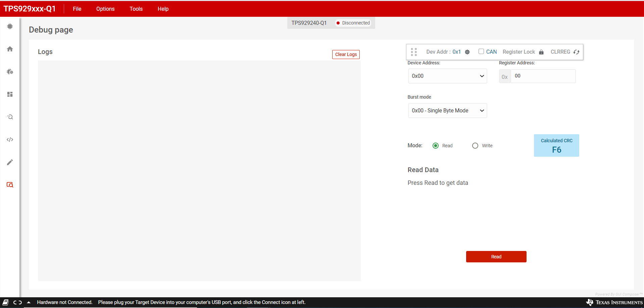
Task: Click the code brackets sidebar icon
Action: 10,140
